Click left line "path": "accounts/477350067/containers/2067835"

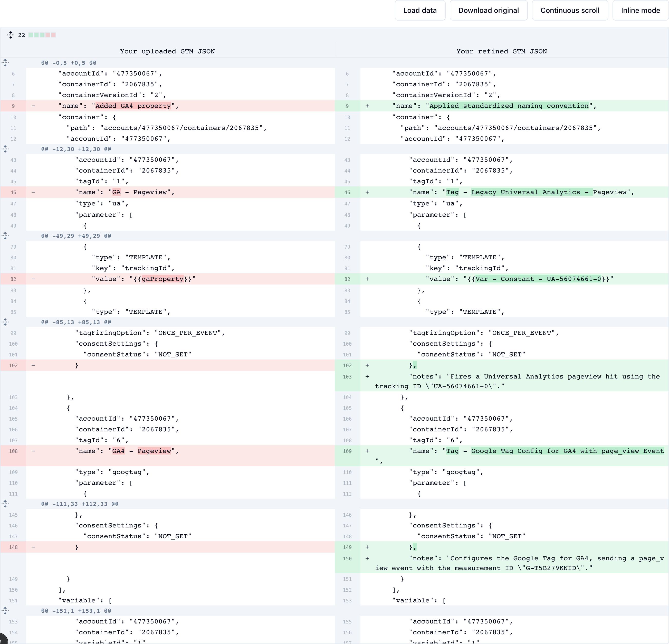pyautogui.click(x=167, y=128)
